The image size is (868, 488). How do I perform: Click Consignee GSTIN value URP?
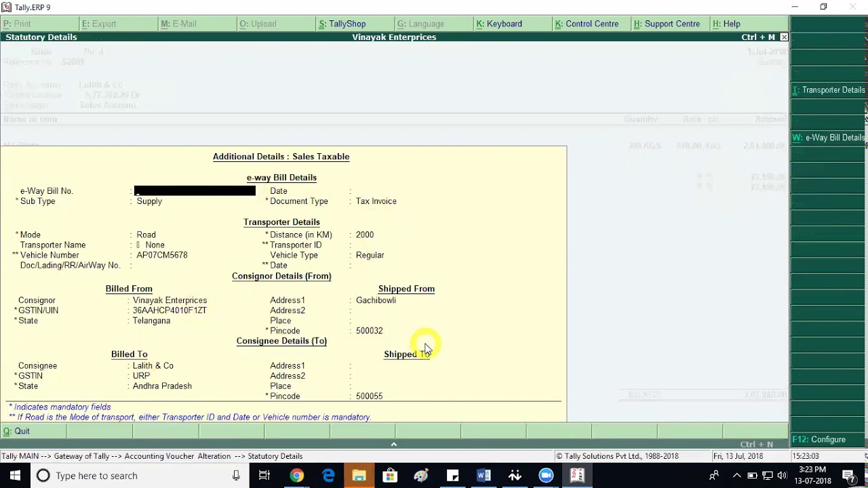click(x=141, y=375)
